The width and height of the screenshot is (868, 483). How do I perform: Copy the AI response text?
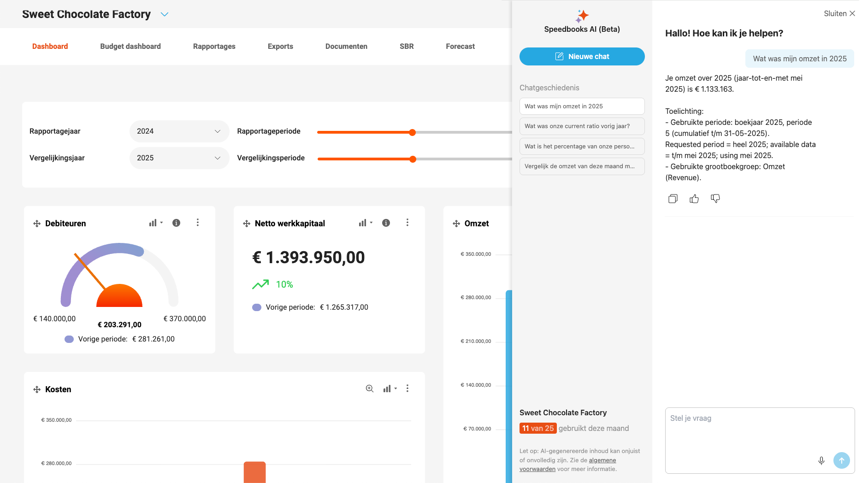pyautogui.click(x=673, y=199)
